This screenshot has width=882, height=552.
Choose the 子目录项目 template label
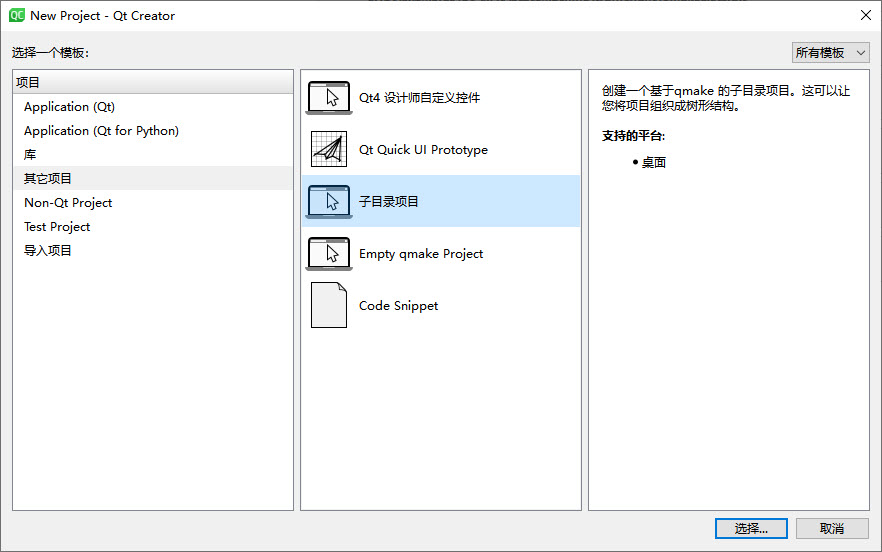(389, 201)
